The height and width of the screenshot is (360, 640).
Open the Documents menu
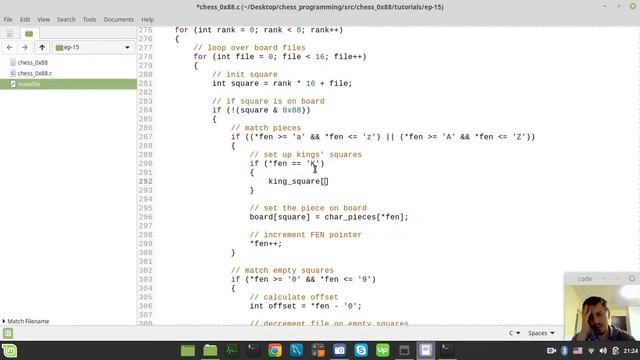click(118, 19)
